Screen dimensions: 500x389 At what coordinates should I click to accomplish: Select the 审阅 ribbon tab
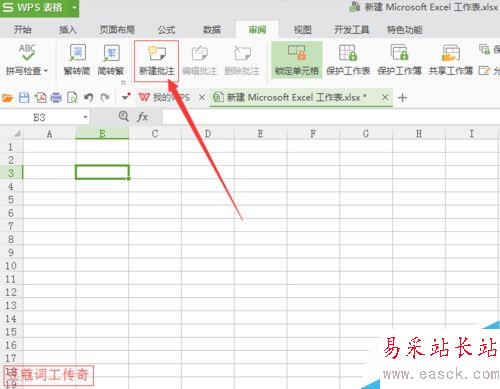pos(257,30)
